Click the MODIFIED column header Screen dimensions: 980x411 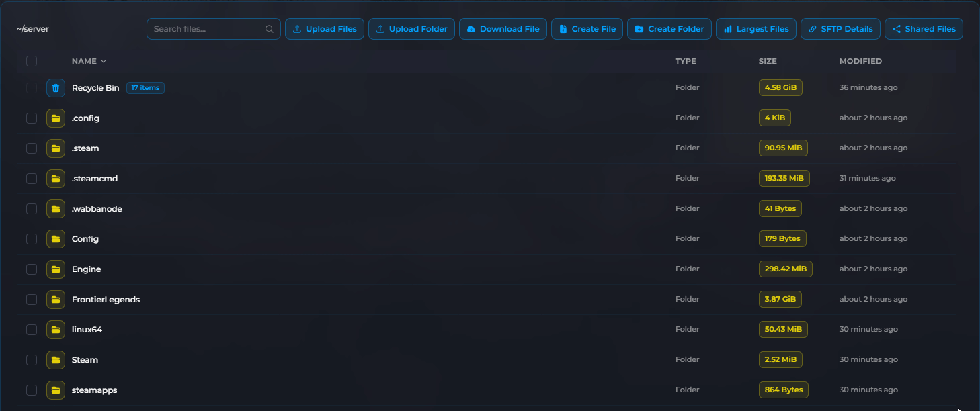click(x=860, y=61)
